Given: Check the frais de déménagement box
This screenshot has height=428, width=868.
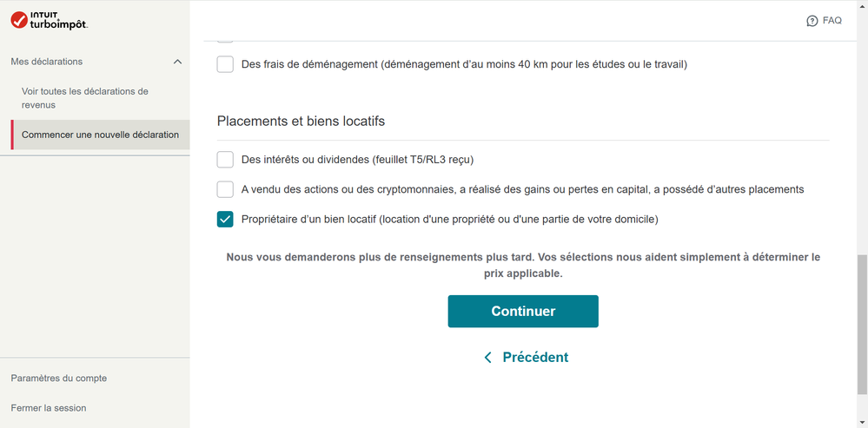Looking at the screenshot, I should click(x=225, y=64).
